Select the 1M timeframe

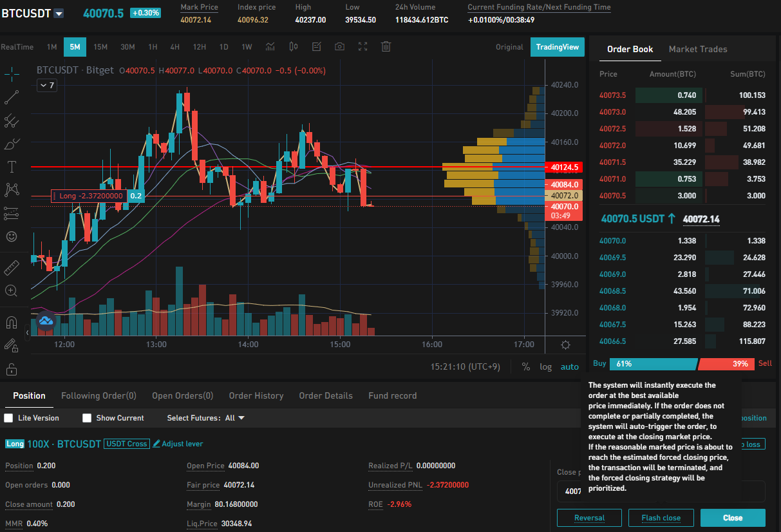52,47
